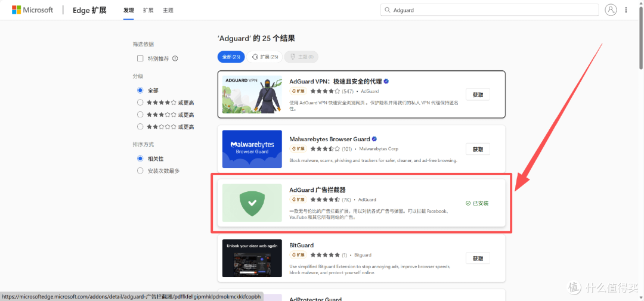
Task: Click the 已安装 installed checkmark status
Action: coord(477,203)
